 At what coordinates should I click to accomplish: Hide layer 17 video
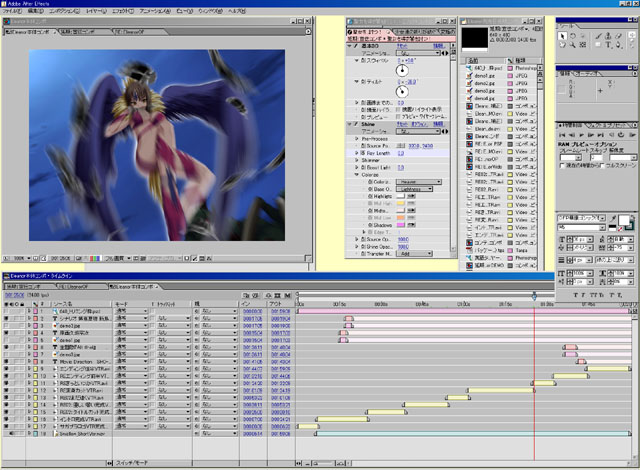click(x=6, y=426)
